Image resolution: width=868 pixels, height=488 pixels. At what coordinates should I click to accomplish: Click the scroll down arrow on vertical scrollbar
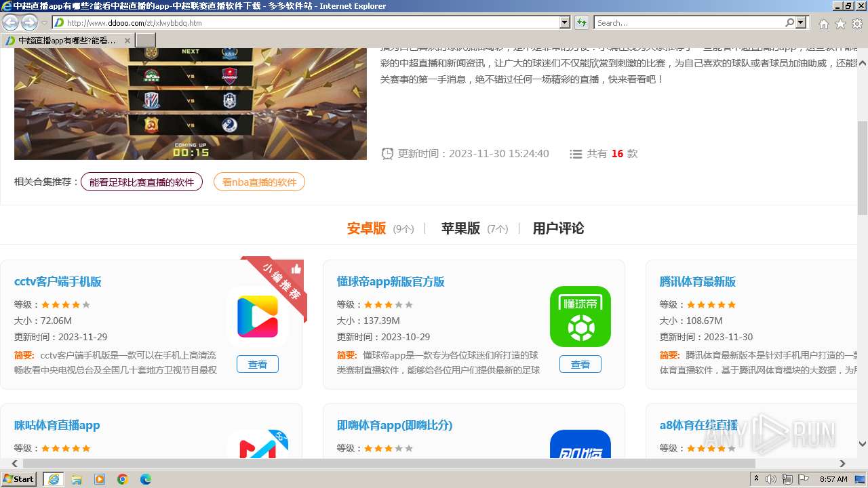click(x=862, y=445)
